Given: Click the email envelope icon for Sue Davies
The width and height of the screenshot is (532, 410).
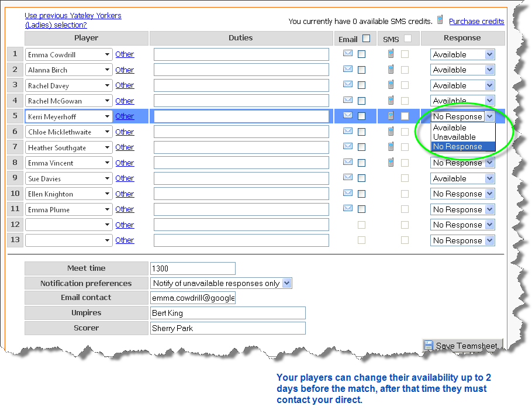Looking at the screenshot, I should coord(348,178).
